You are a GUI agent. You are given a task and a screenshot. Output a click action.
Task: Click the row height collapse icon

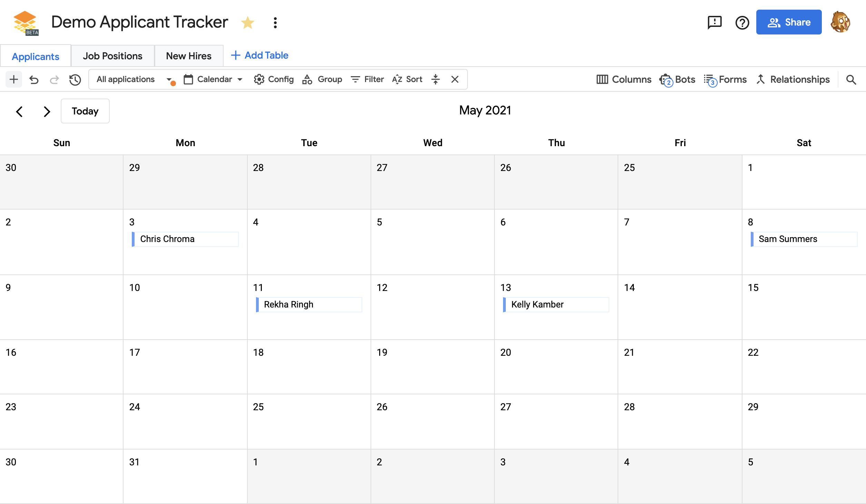pos(435,79)
